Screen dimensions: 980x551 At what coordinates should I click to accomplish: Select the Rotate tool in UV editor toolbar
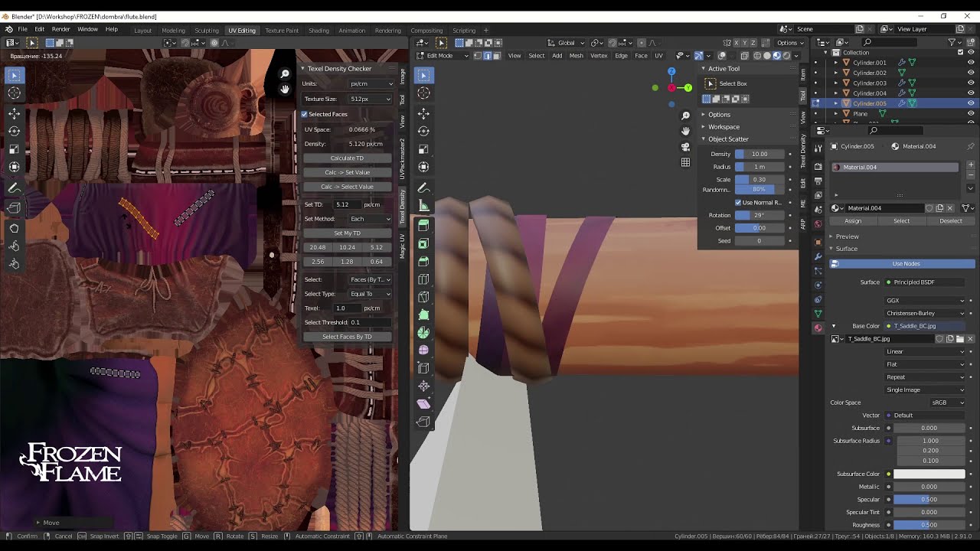[x=15, y=131]
